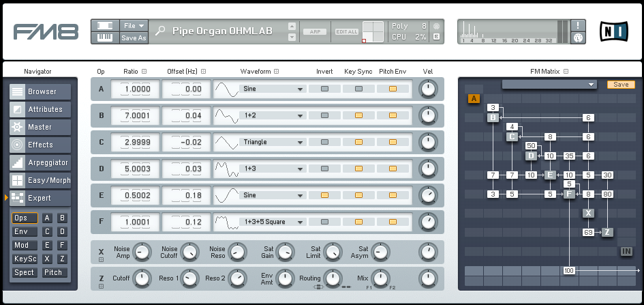Open operator C Triangle waveform dropdown
644x305 pixels.
(x=273, y=142)
